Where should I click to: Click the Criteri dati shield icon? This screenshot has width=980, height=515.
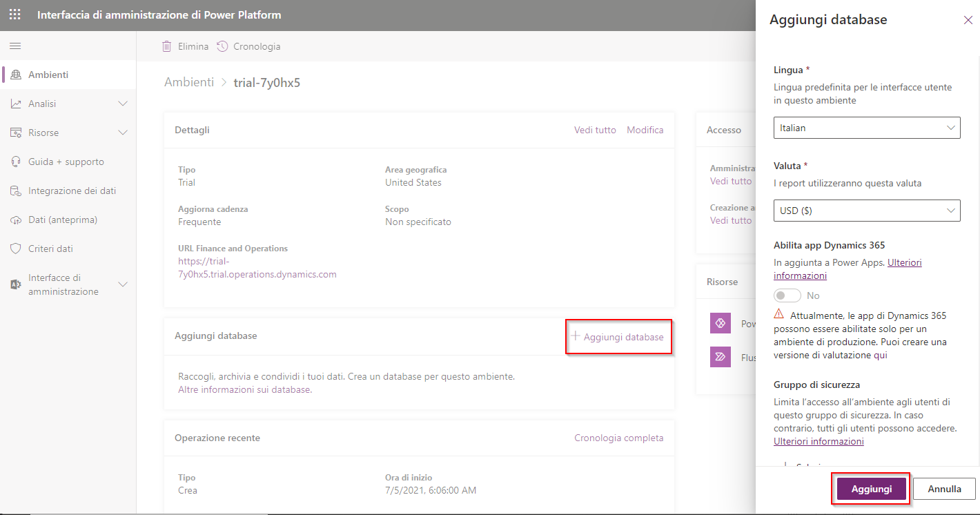16,249
